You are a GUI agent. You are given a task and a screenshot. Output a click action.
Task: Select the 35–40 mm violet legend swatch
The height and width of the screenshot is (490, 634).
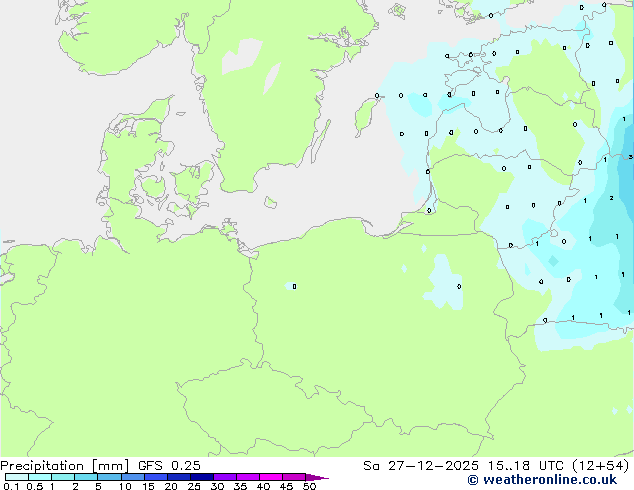point(247,477)
